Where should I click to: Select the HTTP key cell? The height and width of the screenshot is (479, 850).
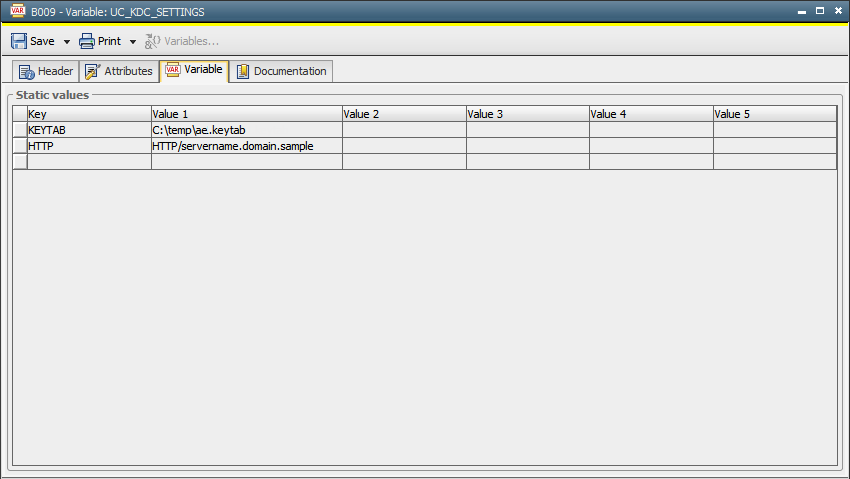click(x=88, y=146)
